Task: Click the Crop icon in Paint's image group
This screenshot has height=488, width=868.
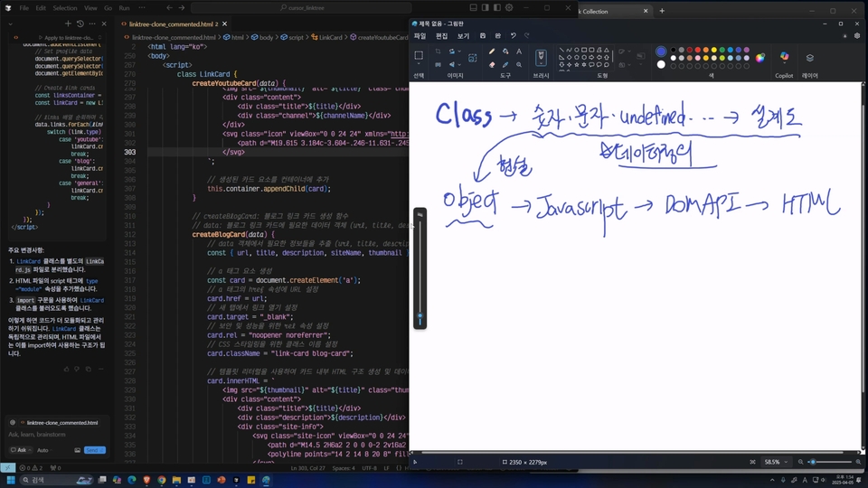Action: coord(438,52)
